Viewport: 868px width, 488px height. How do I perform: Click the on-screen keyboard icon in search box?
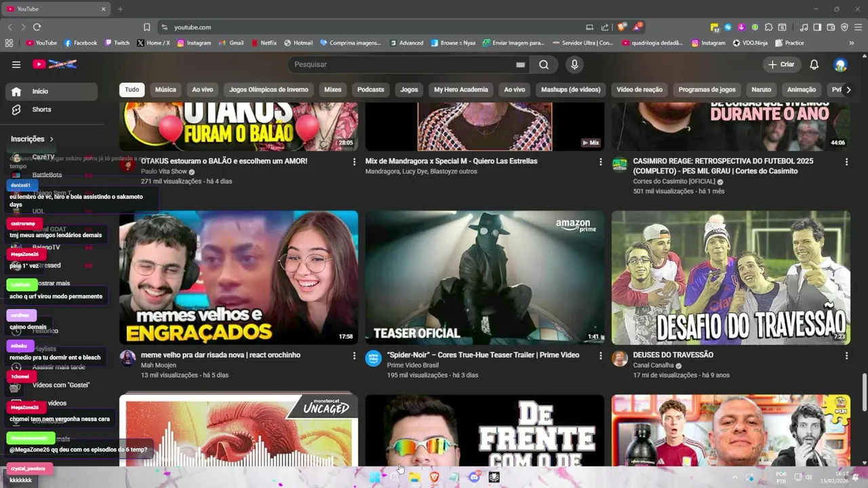click(x=520, y=64)
